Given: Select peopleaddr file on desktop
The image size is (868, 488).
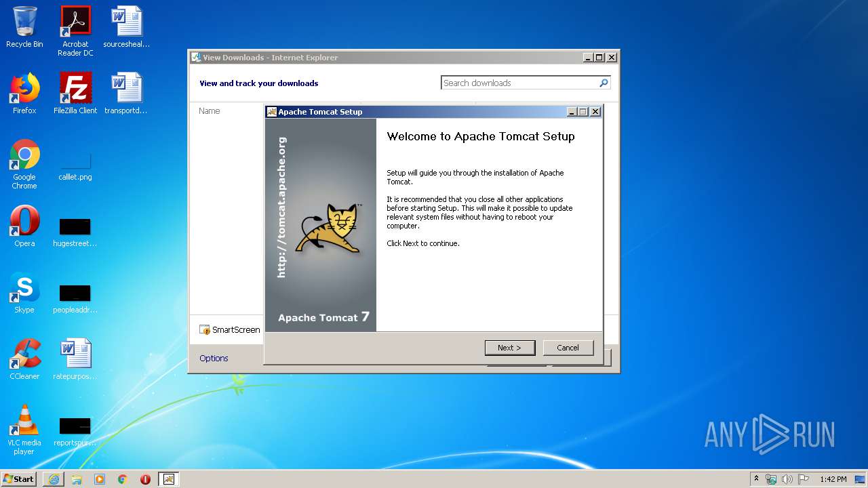Looking at the screenshot, I should 75,298.
